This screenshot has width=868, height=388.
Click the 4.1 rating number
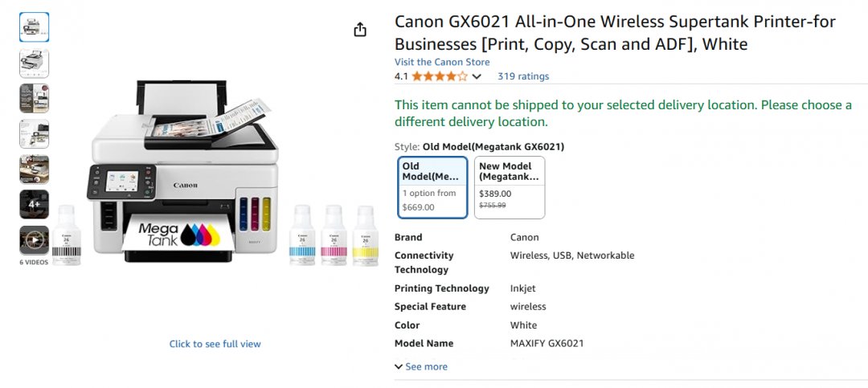401,76
